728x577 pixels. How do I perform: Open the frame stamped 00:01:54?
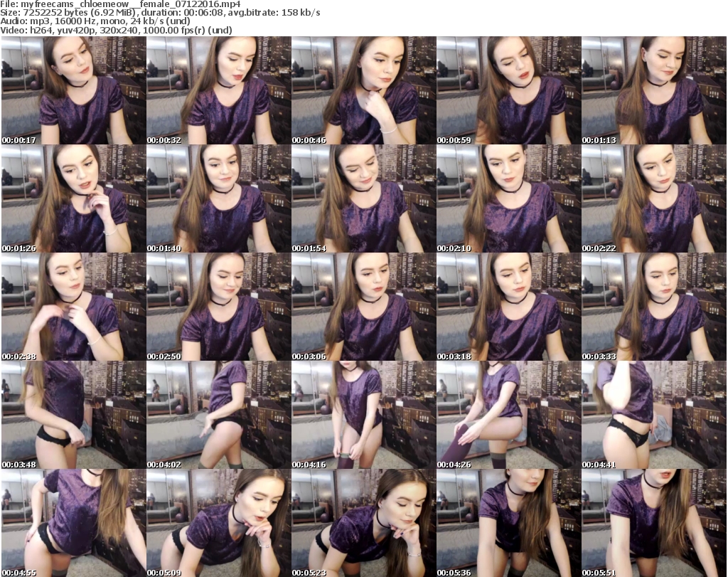tap(363, 198)
